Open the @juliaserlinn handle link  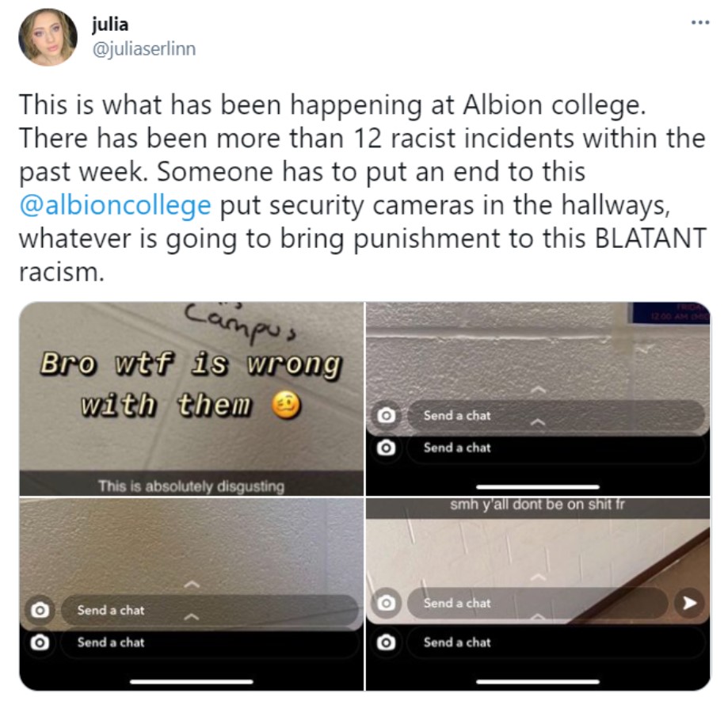[x=144, y=49]
